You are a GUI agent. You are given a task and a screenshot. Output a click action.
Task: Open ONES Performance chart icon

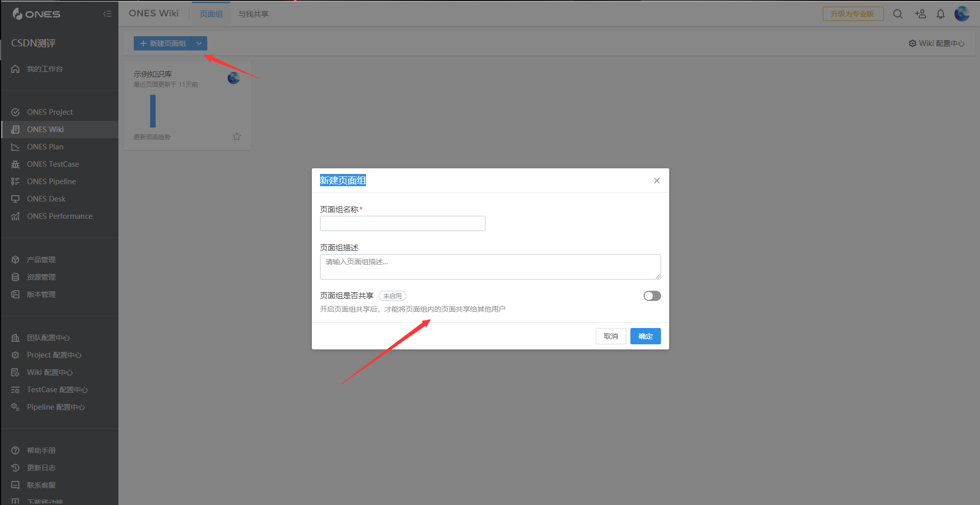15,216
